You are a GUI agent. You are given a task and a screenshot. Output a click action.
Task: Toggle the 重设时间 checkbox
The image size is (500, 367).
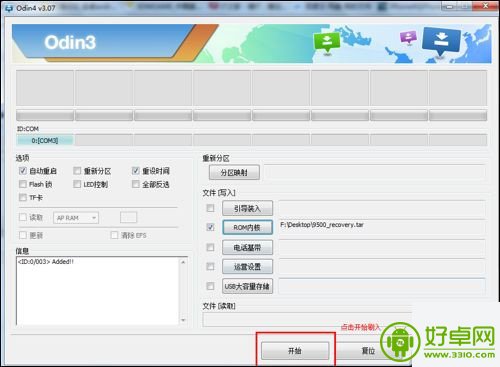point(136,171)
